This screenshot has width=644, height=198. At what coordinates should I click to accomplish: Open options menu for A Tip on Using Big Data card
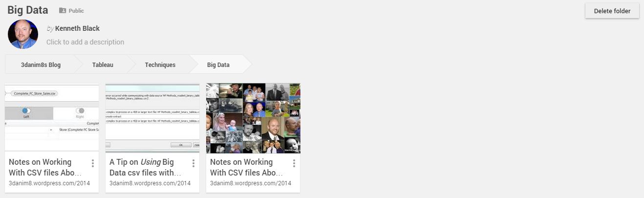(193, 163)
